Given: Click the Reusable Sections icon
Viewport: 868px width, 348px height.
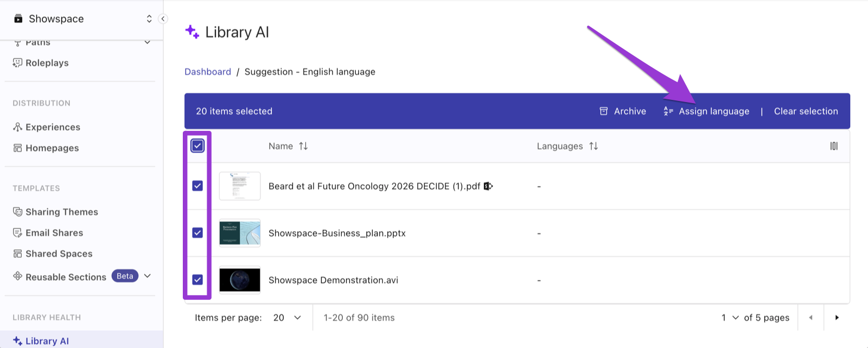Looking at the screenshot, I should click(17, 276).
